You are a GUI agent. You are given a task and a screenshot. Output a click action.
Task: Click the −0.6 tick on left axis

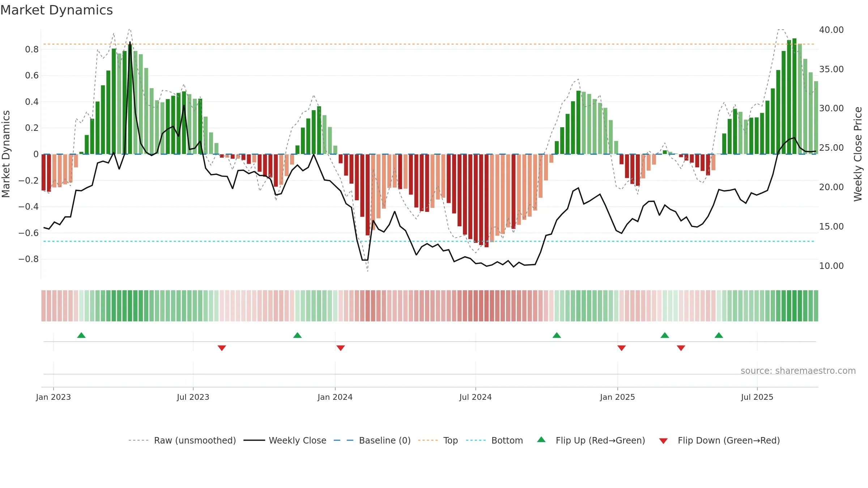point(29,233)
